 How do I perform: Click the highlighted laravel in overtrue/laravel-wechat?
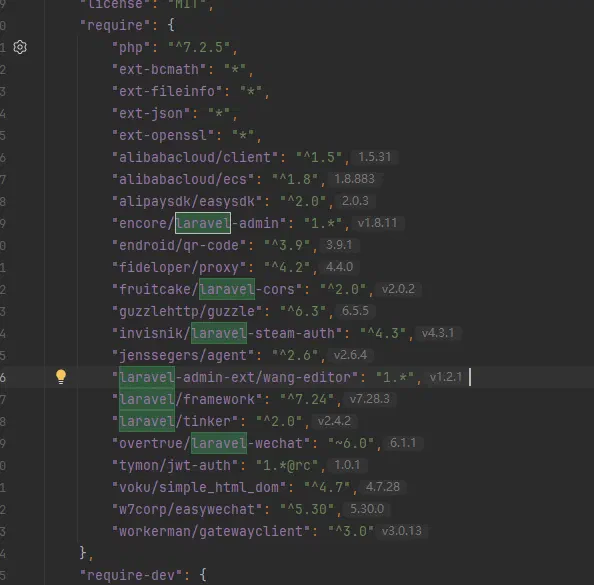coord(219,443)
